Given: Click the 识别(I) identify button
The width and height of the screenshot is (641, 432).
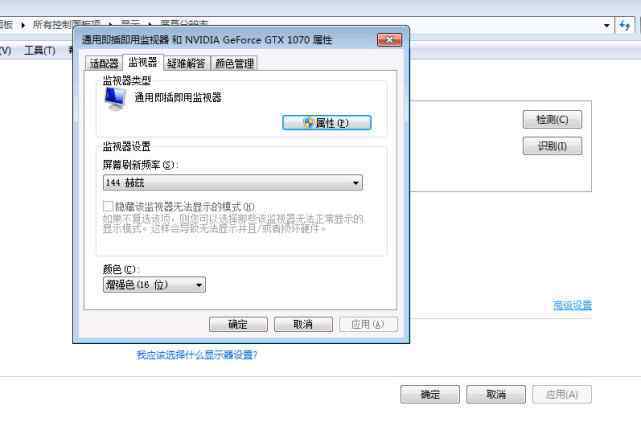Looking at the screenshot, I should coord(552,146).
